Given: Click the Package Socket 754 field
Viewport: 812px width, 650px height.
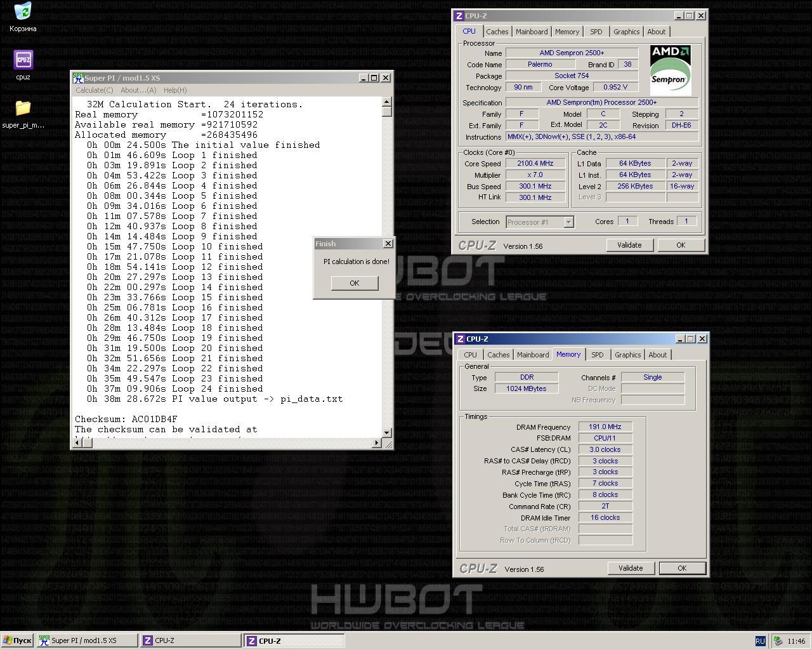Looking at the screenshot, I should 572,76.
